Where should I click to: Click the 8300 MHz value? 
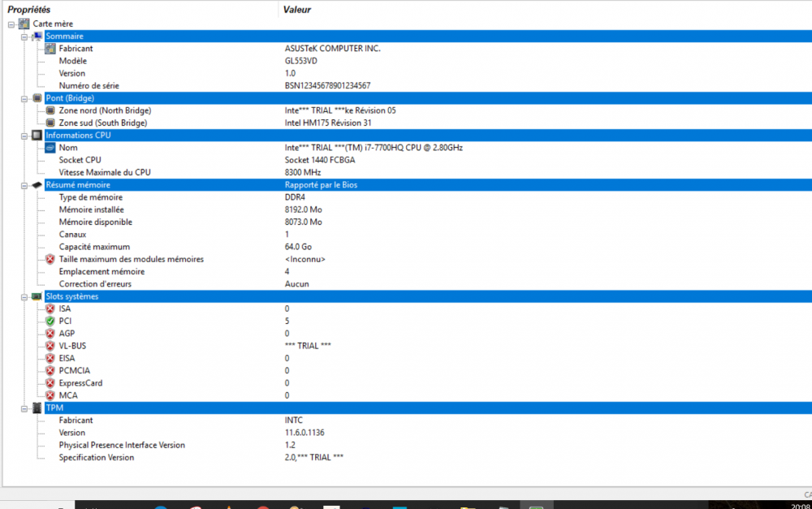(x=302, y=172)
